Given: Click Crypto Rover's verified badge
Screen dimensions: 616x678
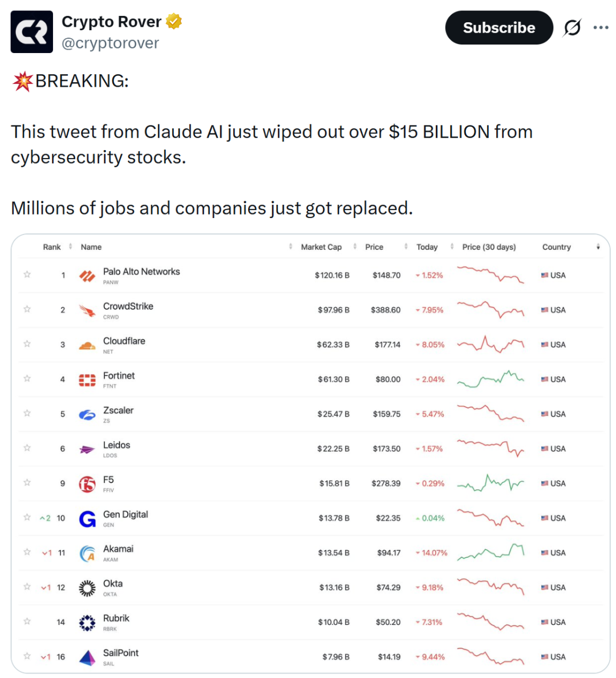Looking at the screenshot, I should click(x=173, y=21).
